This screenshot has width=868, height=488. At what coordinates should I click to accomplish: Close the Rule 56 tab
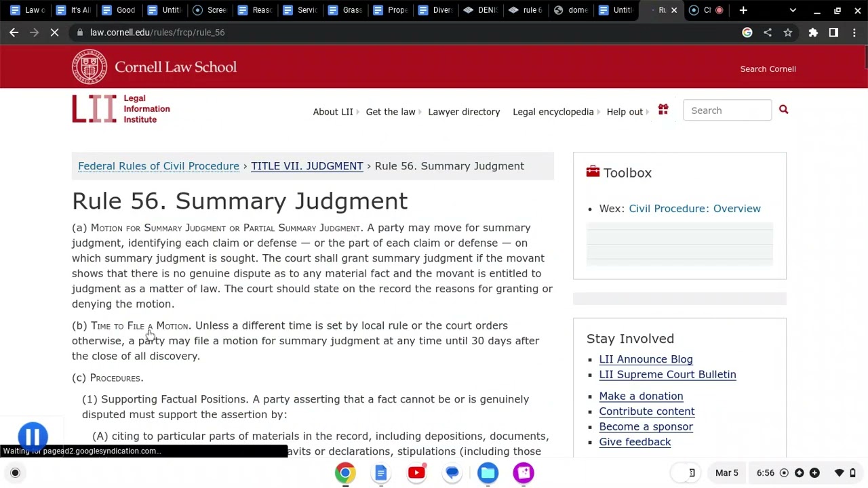pos(674,10)
